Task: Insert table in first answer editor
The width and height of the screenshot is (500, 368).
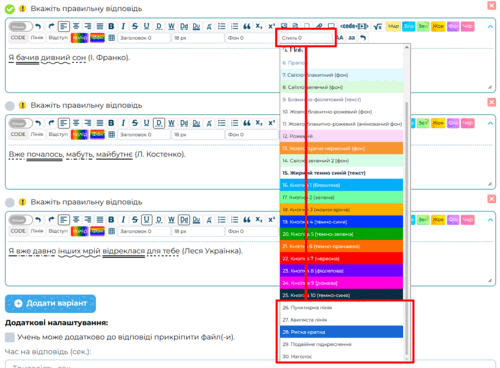Action: coord(112,38)
